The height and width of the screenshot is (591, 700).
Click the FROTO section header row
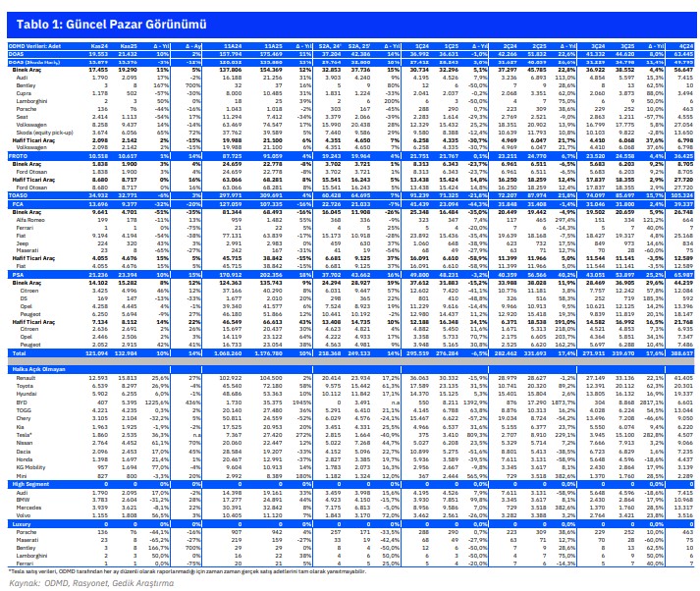coord(19,155)
